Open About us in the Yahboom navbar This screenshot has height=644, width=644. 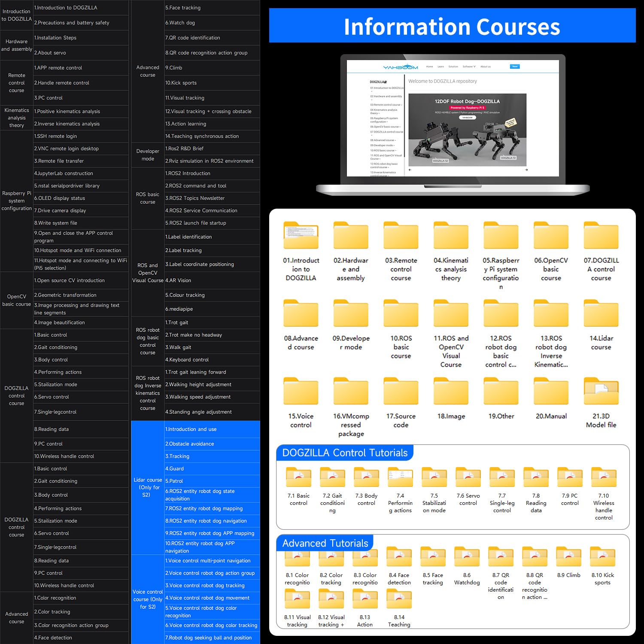point(486,67)
